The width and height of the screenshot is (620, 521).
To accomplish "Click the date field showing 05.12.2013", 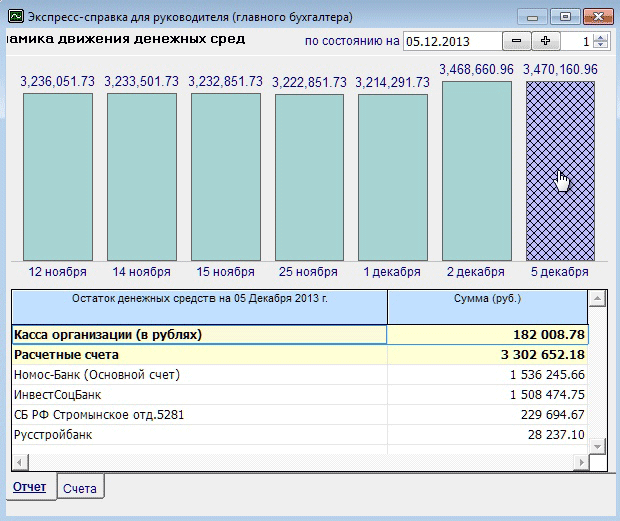I will point(452,41).
